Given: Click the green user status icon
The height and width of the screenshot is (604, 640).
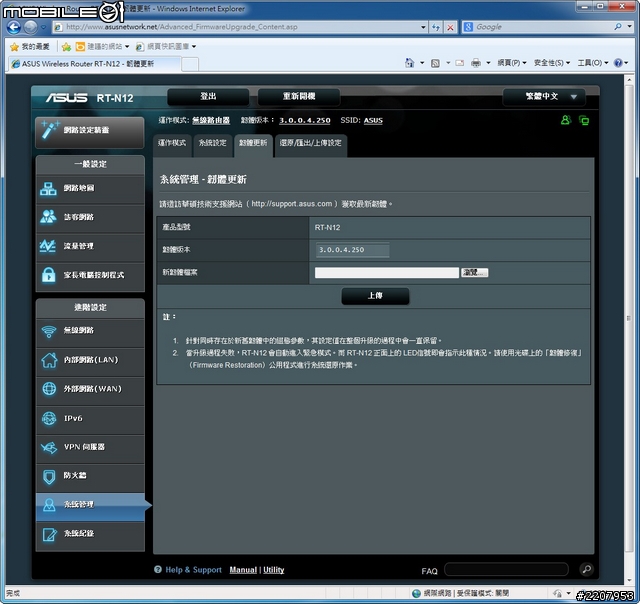Looking at the screenshot, I should 566,120.
